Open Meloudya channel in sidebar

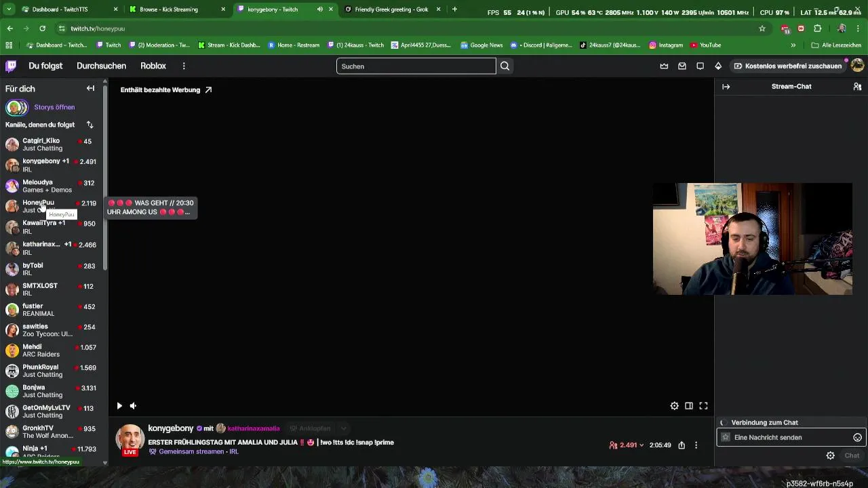[52, 186]
